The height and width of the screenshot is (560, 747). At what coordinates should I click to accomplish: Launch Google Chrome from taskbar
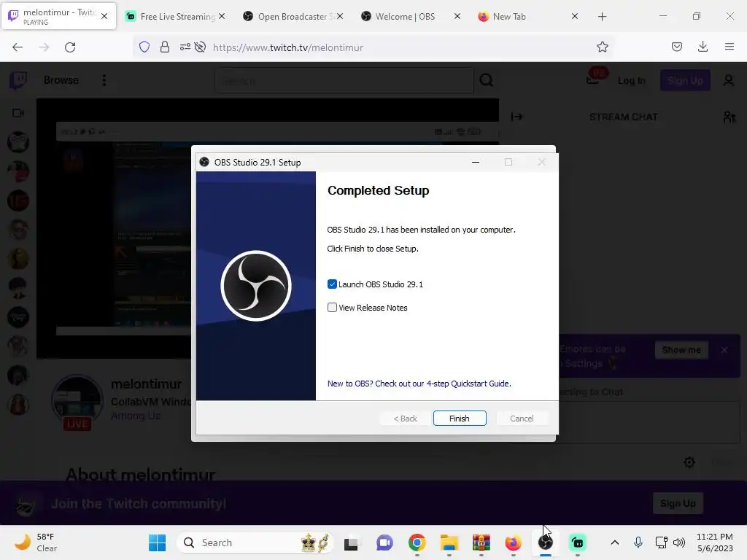pos(417,542)
